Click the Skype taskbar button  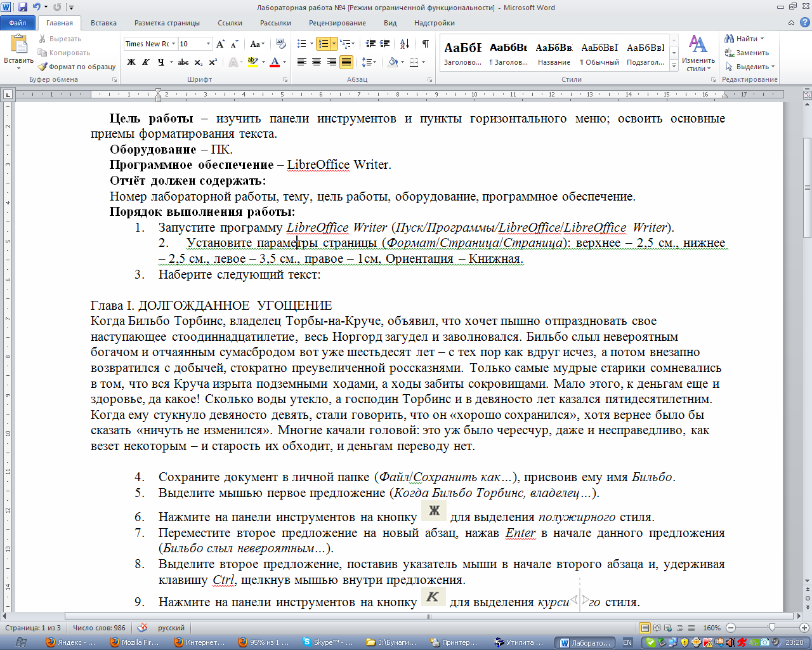(x=328, y=642)
